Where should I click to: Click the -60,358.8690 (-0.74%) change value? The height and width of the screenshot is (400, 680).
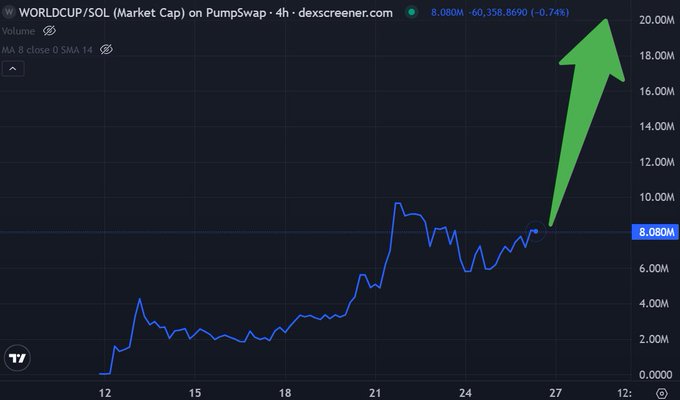click(519, 12)
